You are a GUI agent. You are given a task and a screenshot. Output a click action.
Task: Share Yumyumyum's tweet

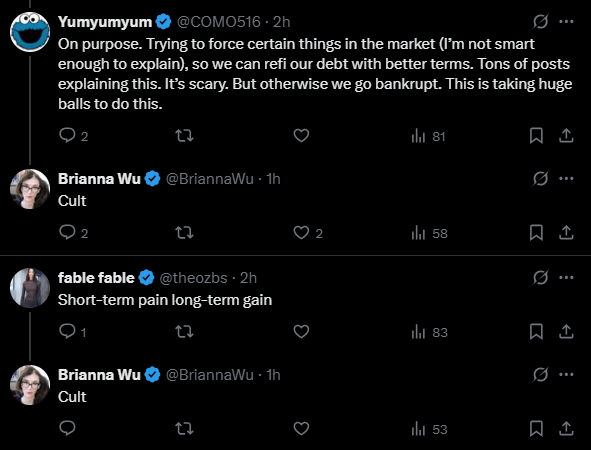566,136
